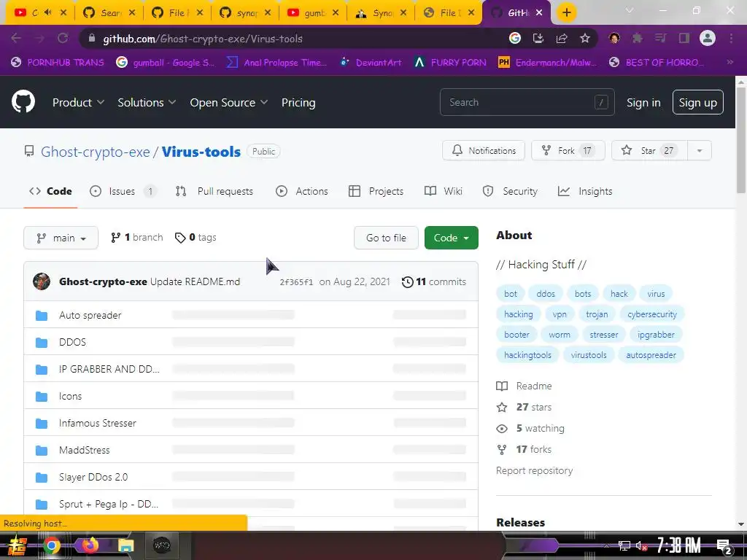Image resolution: width=747 pixels, height=560 pixels.
Task: Expand the main branch selector
Action: [x=61, y=238]
